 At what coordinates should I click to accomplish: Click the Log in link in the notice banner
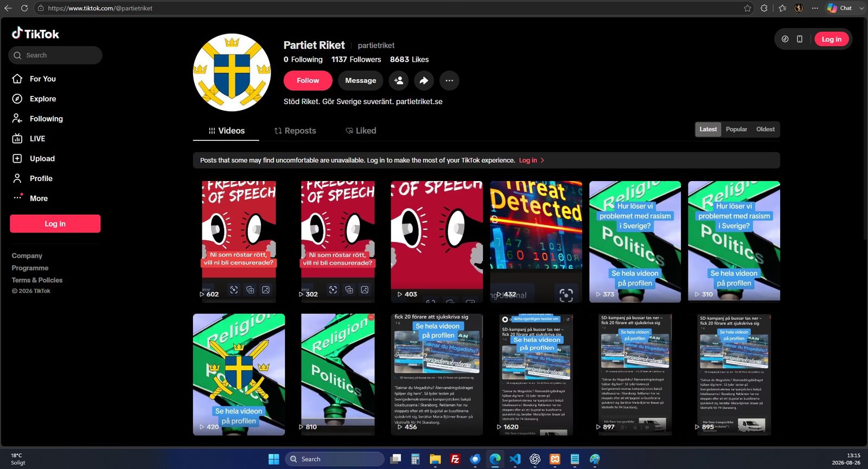[x=532, y=160]
